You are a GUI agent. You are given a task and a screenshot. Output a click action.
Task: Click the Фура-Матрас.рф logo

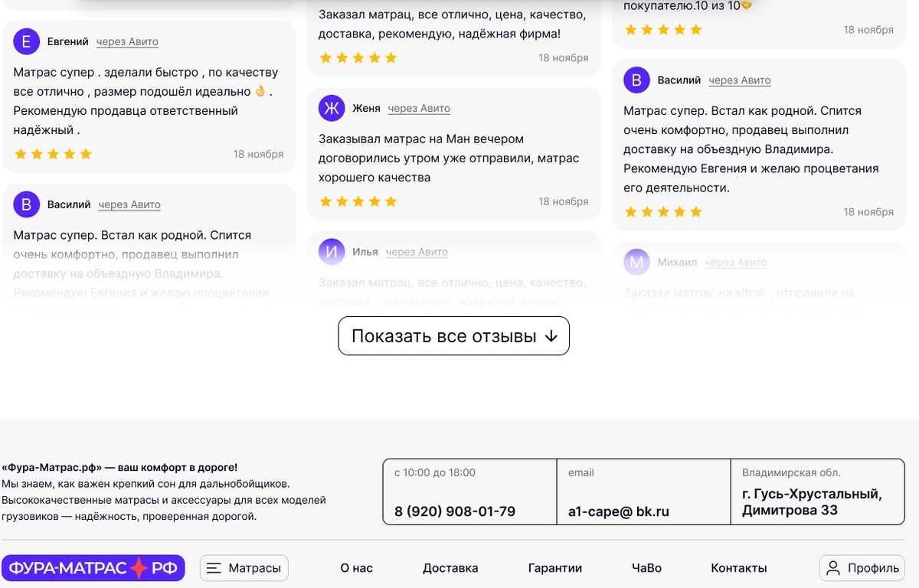[93, 568]
